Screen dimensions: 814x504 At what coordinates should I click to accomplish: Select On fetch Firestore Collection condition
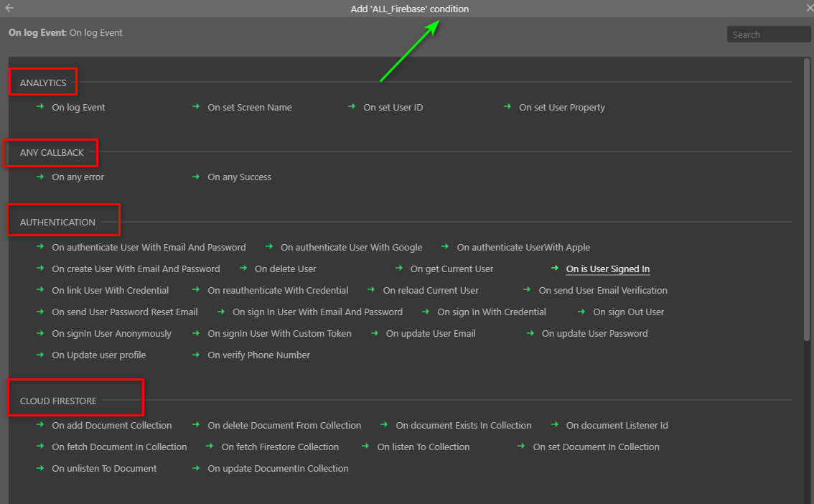(280, 447)
